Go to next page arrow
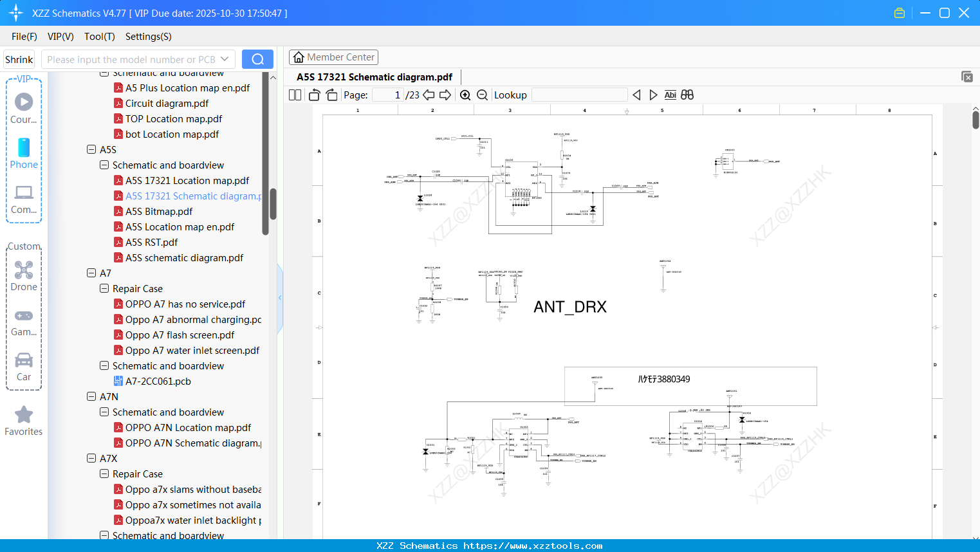The height and width of the screenshot is (552, 980). 445,95
